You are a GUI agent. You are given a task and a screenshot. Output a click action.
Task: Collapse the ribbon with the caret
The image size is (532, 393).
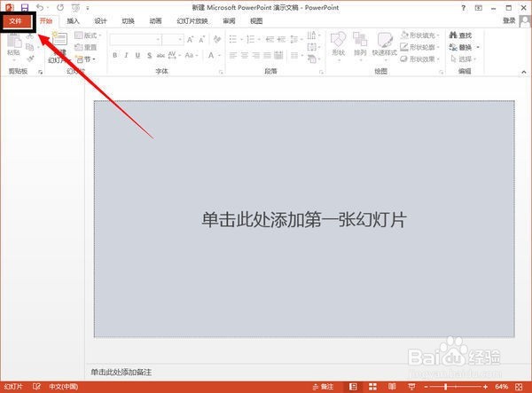523,72
